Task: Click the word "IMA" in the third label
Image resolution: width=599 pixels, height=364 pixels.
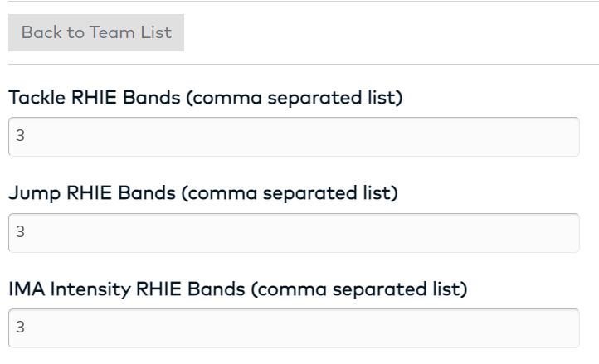Action: pyautogui.click(x=23, y=289)
